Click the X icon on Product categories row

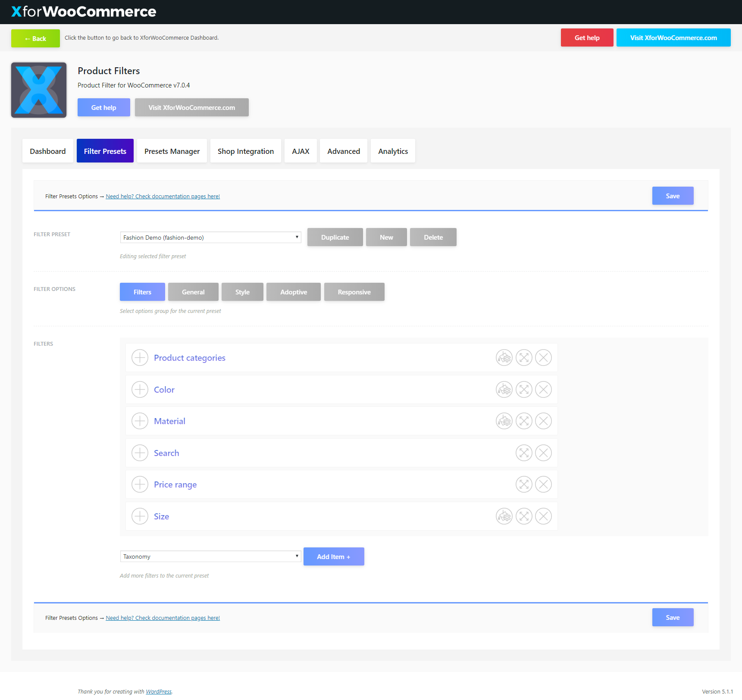(543, 358)
